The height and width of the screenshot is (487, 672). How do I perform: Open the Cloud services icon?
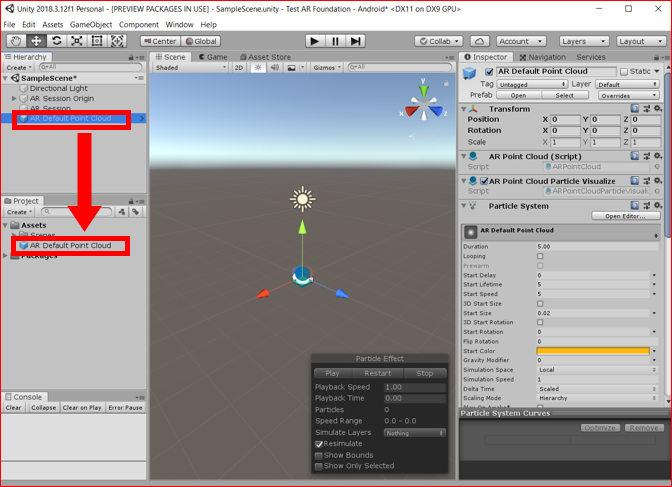pos(480,41)
